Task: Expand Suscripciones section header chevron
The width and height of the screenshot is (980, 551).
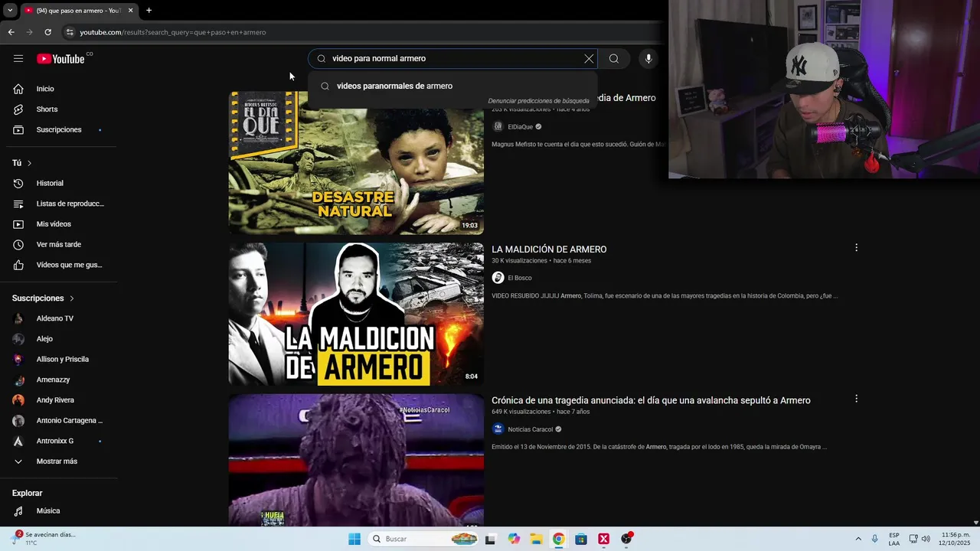Action: [x=72, y=298]
